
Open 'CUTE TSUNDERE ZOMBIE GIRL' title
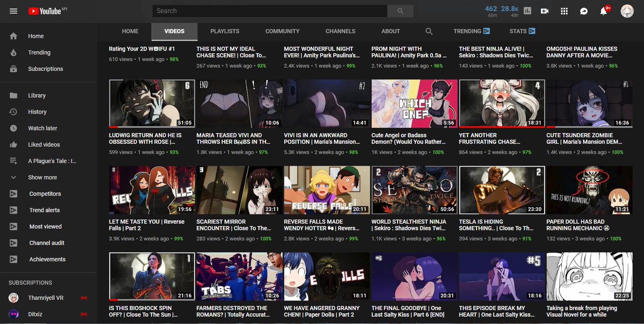[x=585, y=139]
